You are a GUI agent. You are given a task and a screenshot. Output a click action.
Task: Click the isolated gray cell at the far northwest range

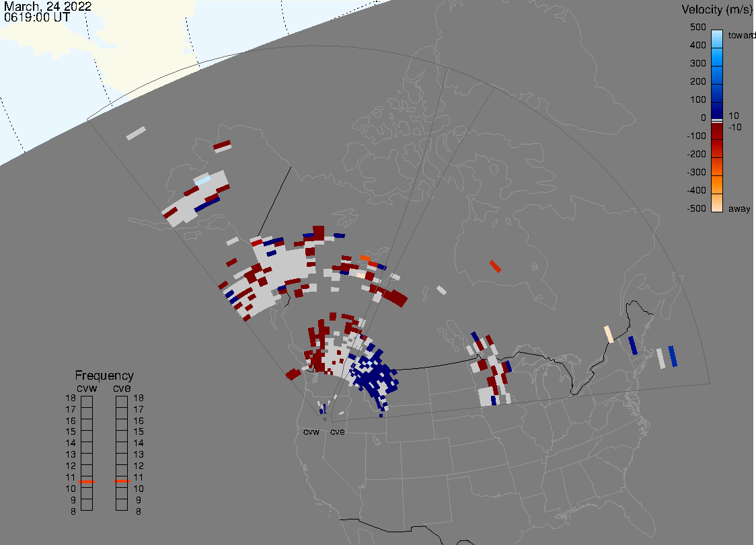[x=136, y=134]
